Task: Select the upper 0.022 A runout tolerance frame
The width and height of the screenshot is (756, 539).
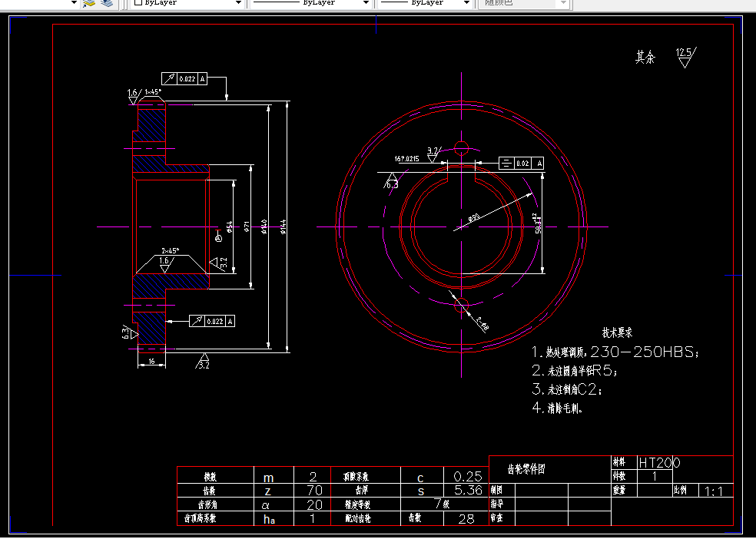Action: (184, 78)
